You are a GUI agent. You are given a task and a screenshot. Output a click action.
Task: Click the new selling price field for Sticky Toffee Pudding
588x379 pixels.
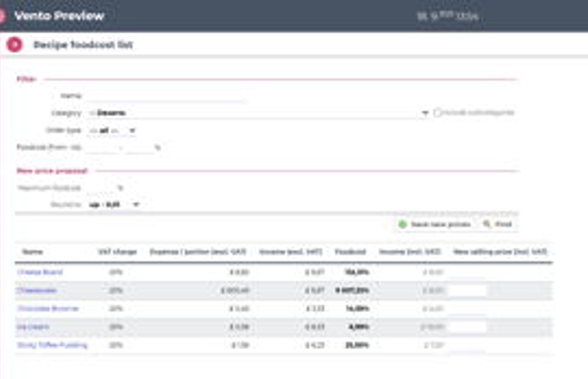pos(467,345)
